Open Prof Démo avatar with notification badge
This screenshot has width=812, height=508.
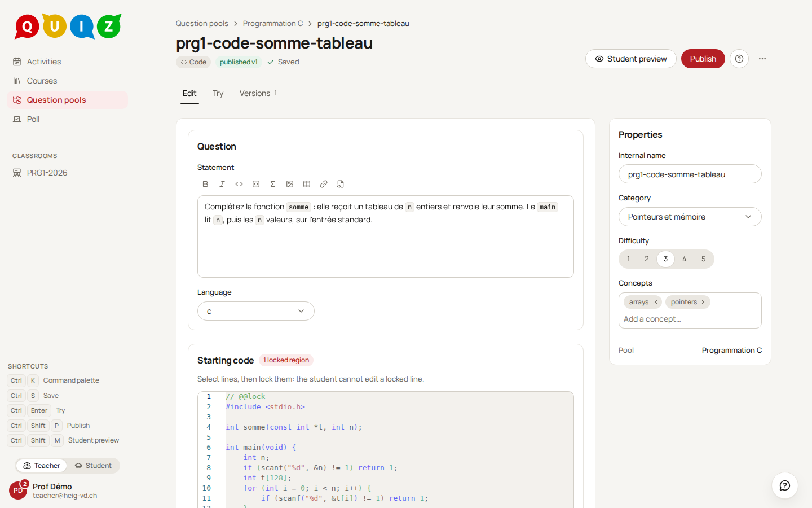pos(18,490)
